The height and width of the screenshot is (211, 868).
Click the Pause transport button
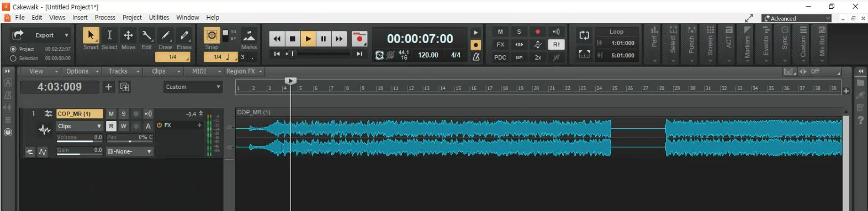[324, 39]
